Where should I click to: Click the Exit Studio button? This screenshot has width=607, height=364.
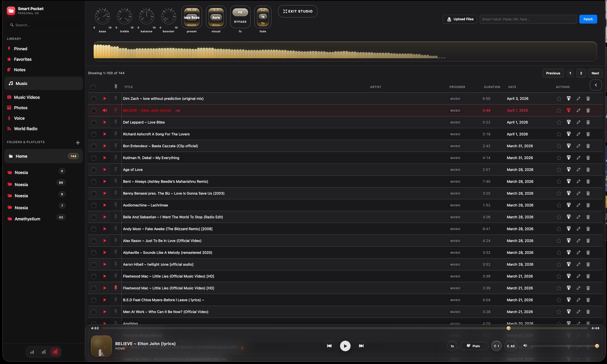(298, 11)
